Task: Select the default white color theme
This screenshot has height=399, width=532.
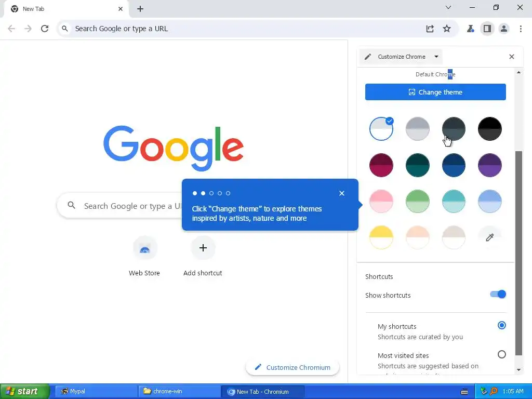Action: click(381, 129)
